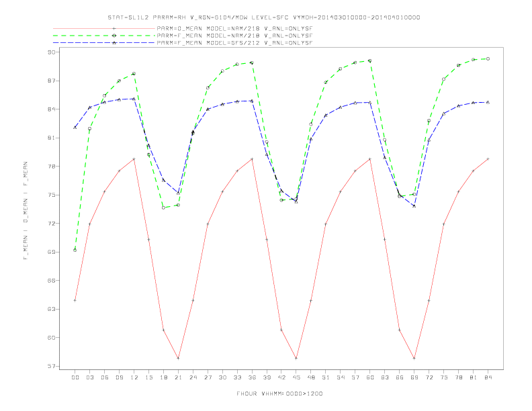Click the x-axis forecast hour label 39
Viewport: 532px width, 411px height.
[x=267, y=377]
